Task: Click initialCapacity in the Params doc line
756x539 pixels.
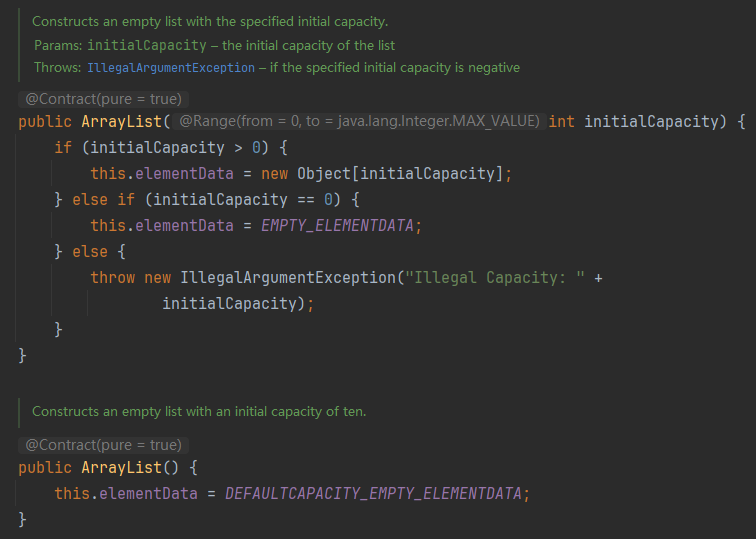Action: tap(147, 45)
